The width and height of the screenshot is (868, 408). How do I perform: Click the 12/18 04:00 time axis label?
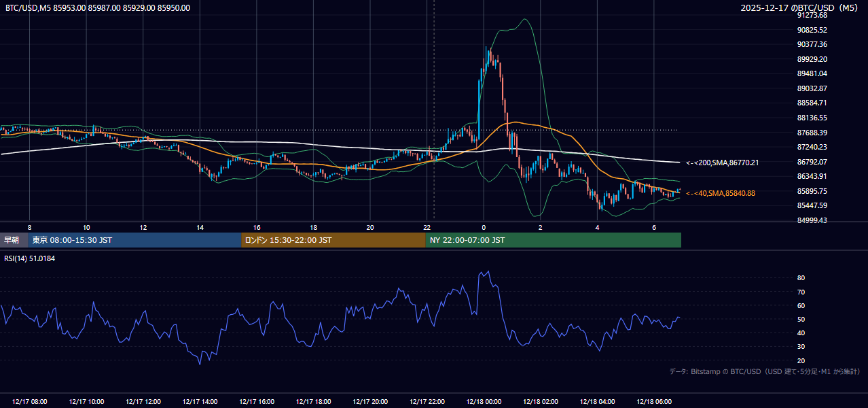[x=597, y=402]
